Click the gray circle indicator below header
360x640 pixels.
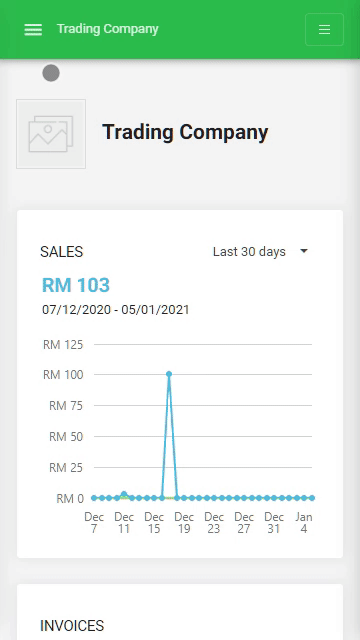pos(51,73)
